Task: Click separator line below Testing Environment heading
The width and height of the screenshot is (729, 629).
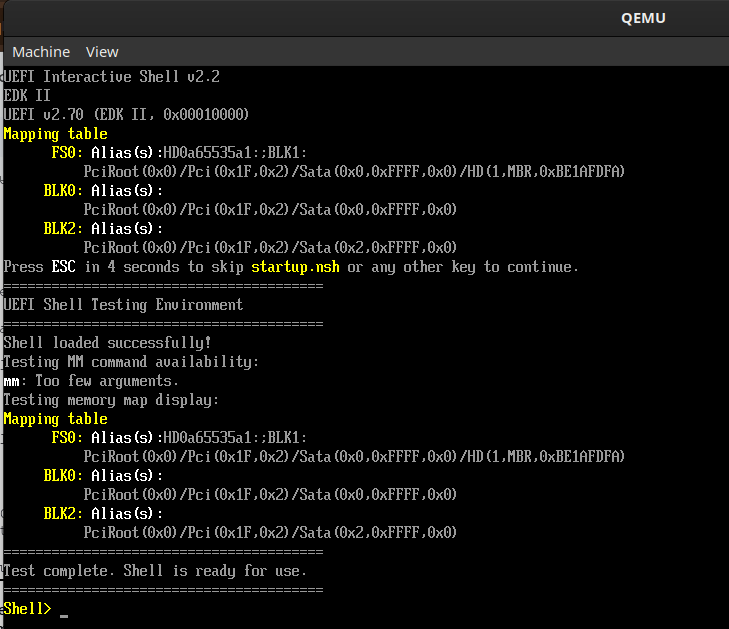Action: coord(163,324)
